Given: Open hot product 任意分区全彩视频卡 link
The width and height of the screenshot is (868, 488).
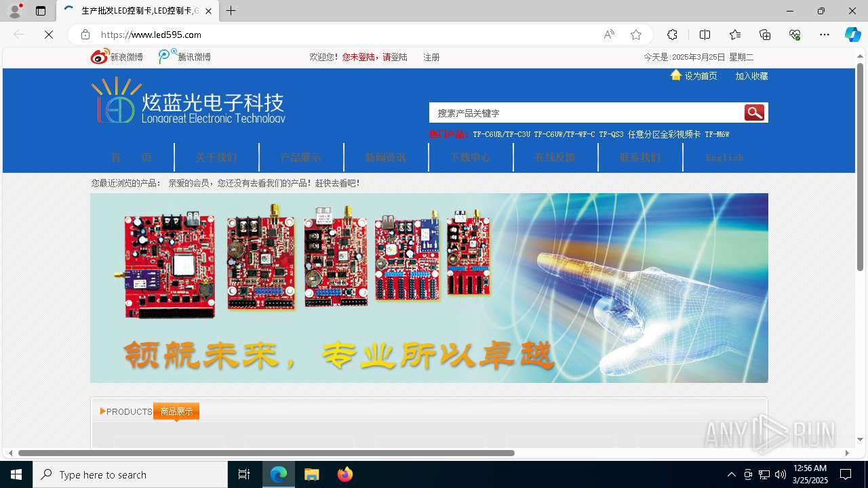Looking at the screenshot, I should point(665,134).
